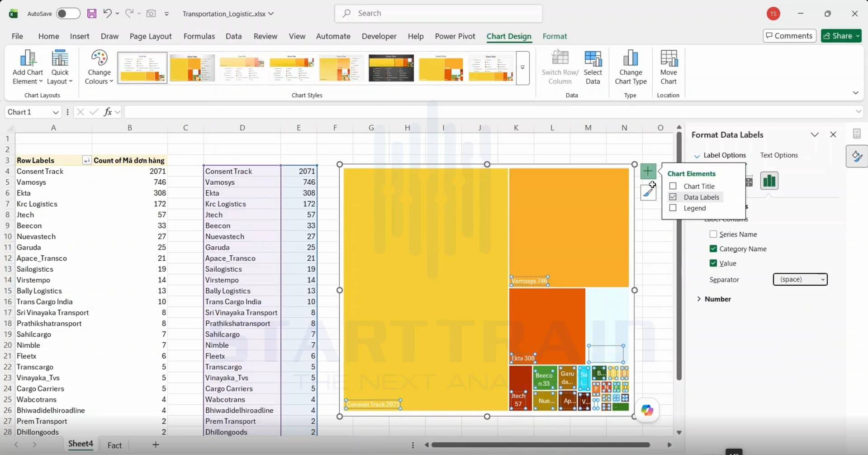
Task: Click the horizontal scrollbar thumb
Action: click(541, 445)
